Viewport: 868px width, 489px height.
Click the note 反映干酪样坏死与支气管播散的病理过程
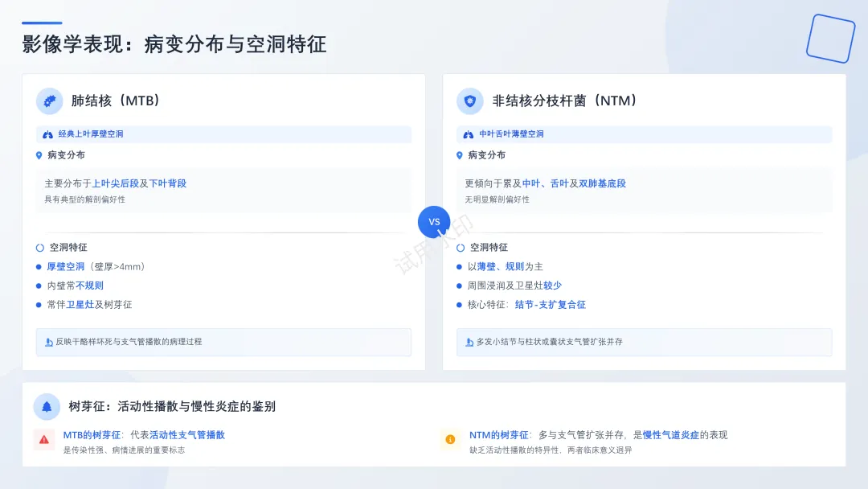tap(129, 342)
